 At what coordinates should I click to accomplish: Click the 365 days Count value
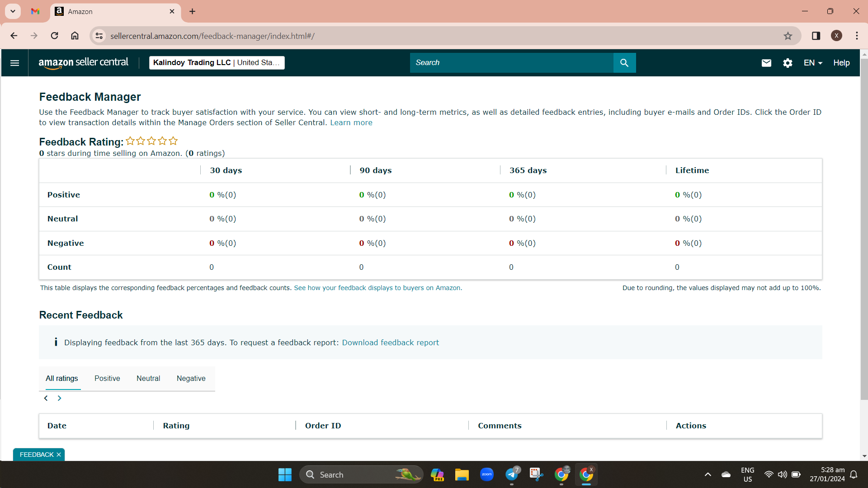[x=511, y=267]
